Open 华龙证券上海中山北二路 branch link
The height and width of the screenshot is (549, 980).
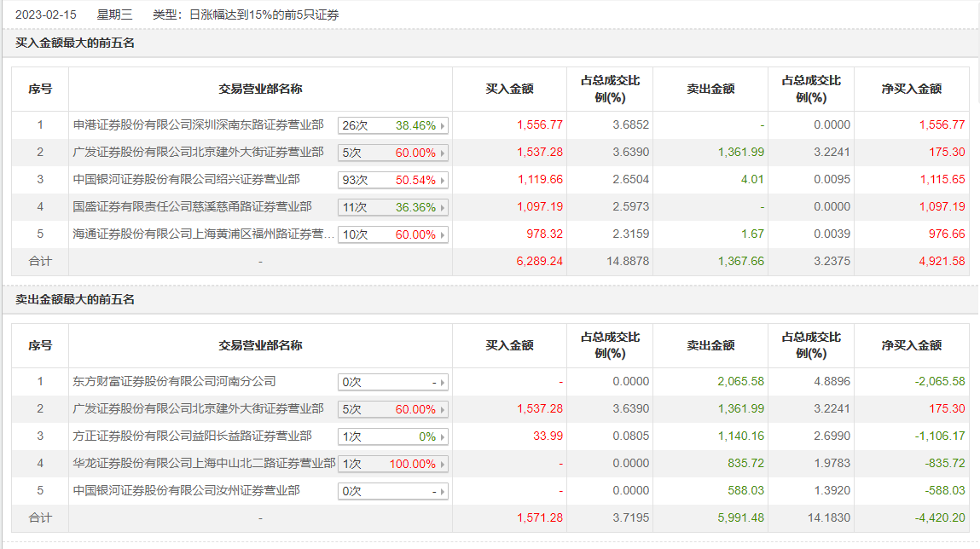tap(205, 464)
